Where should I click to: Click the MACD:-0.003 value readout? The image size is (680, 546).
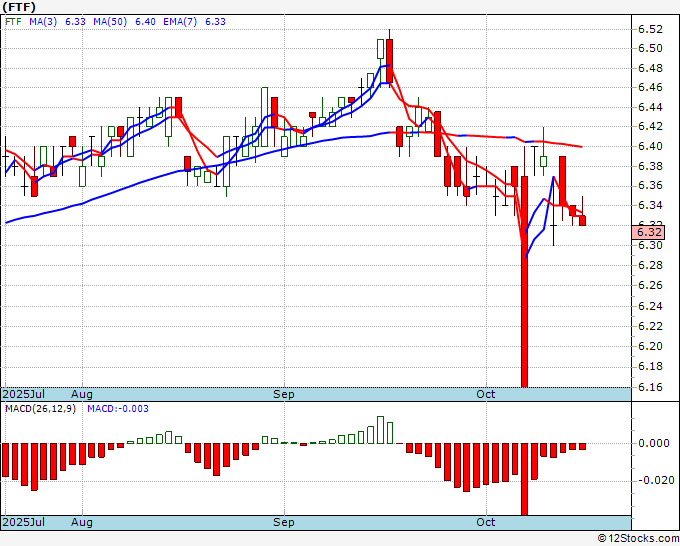click(x=118, y=409)
